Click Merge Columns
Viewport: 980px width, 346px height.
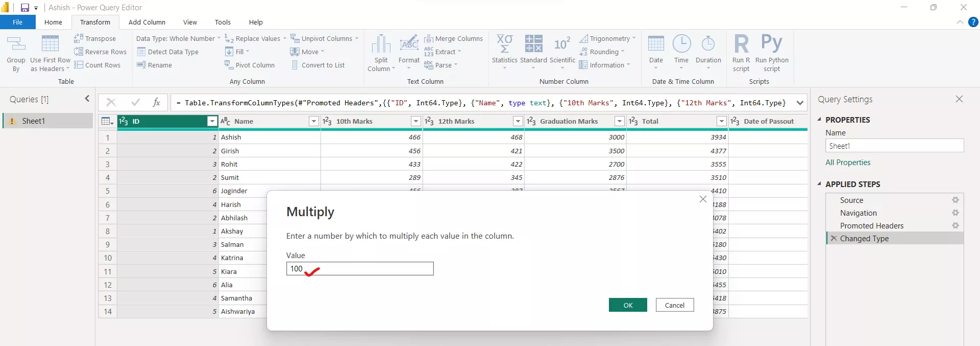[x=453, y=38]
